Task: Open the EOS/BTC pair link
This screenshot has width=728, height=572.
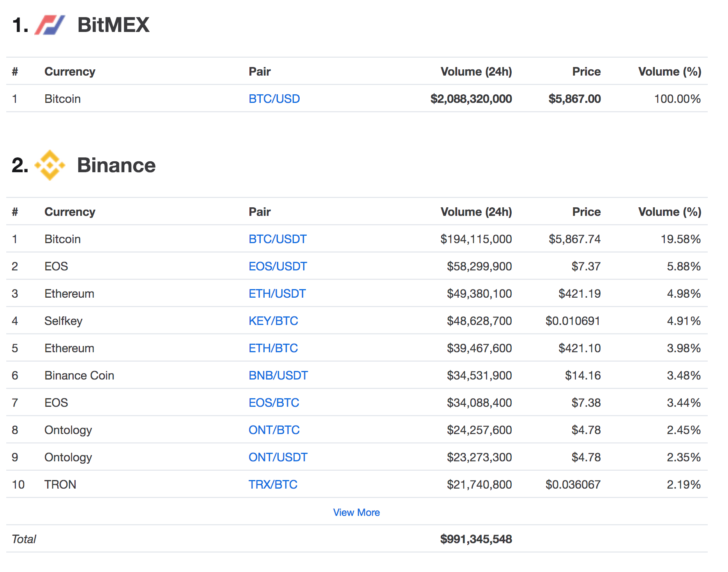Action: click(274, 403)
